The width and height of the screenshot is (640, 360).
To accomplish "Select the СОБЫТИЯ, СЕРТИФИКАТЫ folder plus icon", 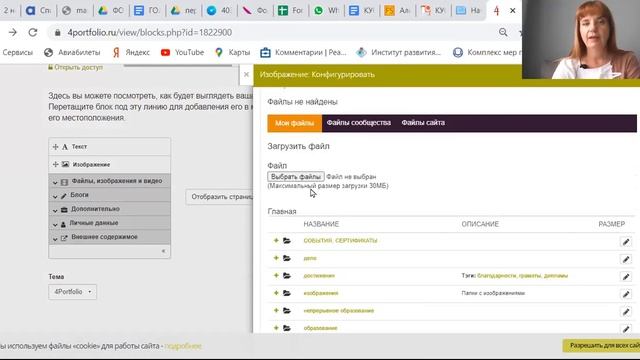I will (276, 240).
